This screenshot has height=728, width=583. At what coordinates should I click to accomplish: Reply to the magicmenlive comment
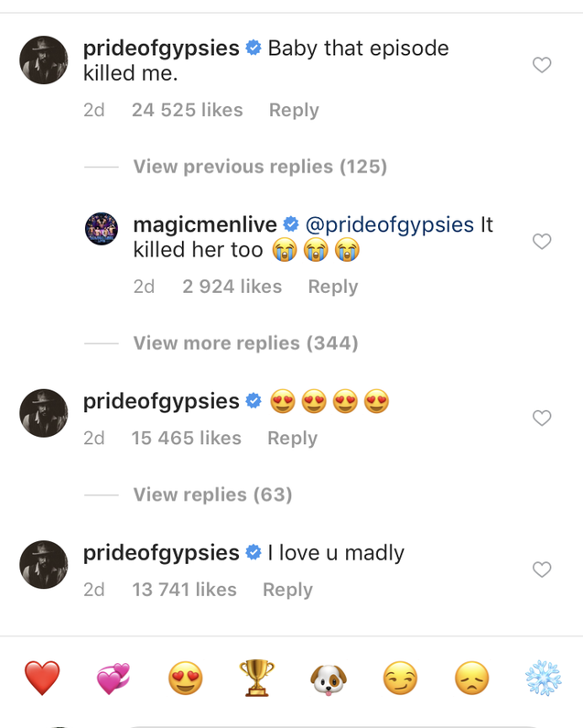point(333,287)
